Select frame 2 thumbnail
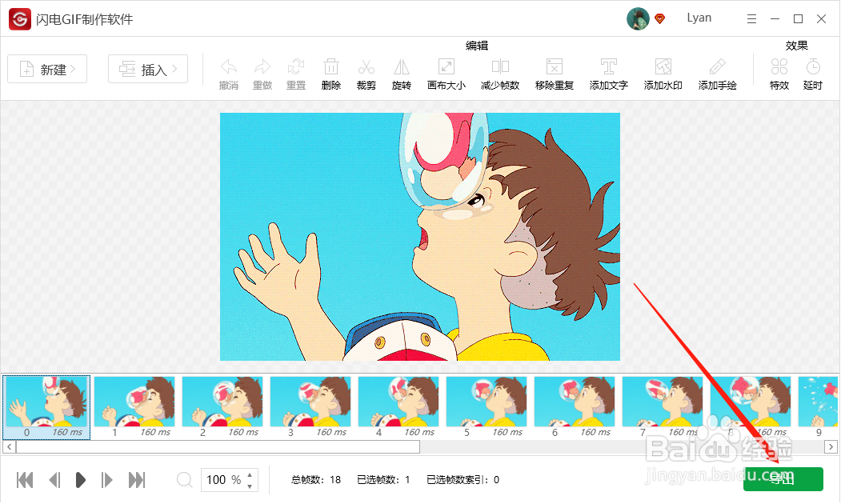 pos(222,402)
